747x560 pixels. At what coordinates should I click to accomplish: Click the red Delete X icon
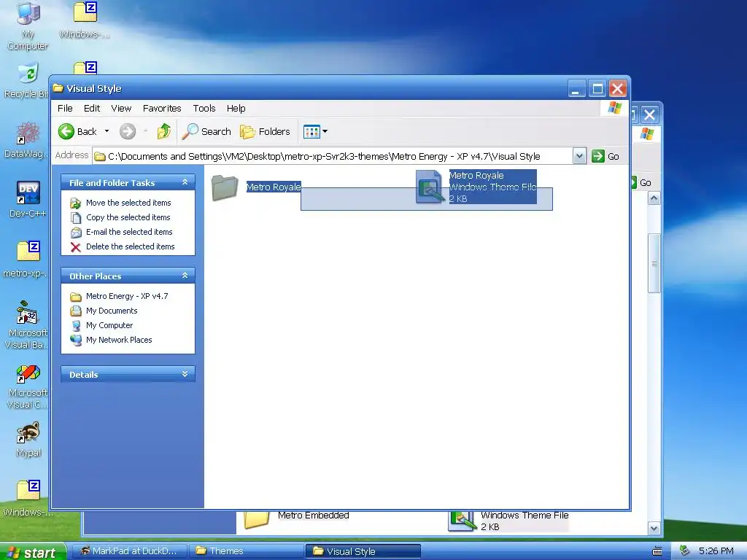coord(76,247)
